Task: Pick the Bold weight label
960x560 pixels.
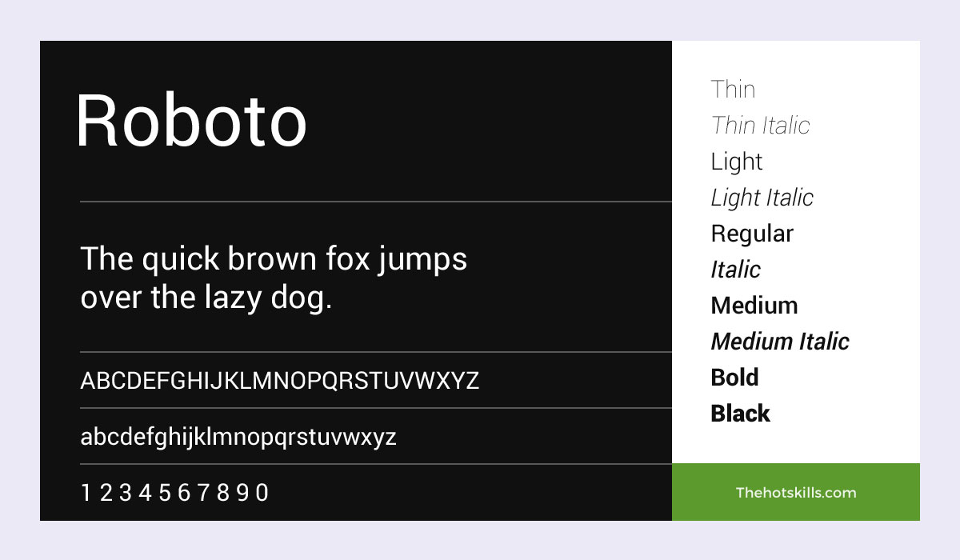Action: [734, 378]
